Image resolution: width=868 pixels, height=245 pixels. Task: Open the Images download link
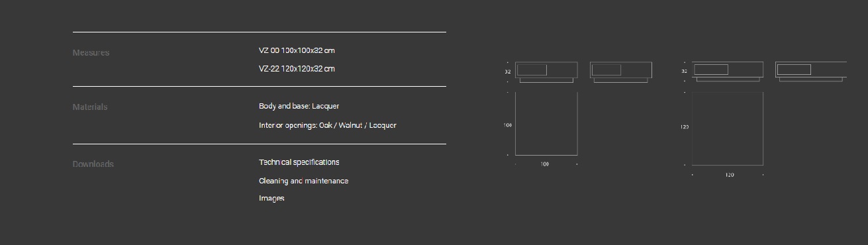click(x=271, y=198)
